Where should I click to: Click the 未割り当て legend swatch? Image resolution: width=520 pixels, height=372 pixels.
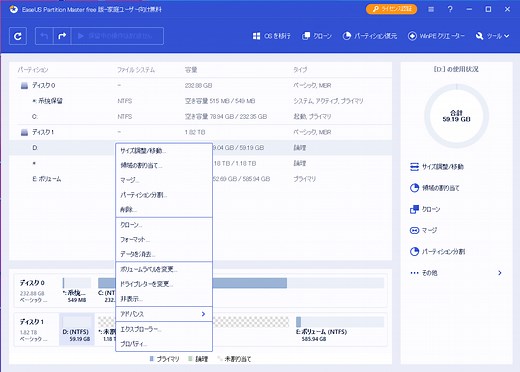(x=220, y=359)
